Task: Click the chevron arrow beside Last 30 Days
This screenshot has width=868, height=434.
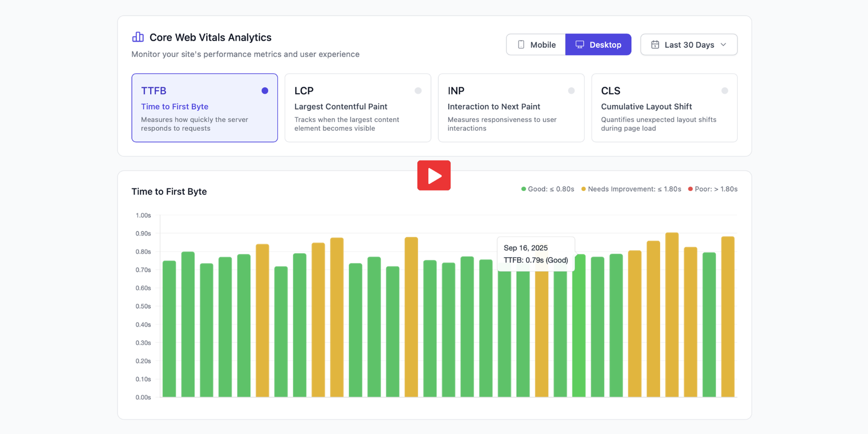Action: click(x=723, y=44)
